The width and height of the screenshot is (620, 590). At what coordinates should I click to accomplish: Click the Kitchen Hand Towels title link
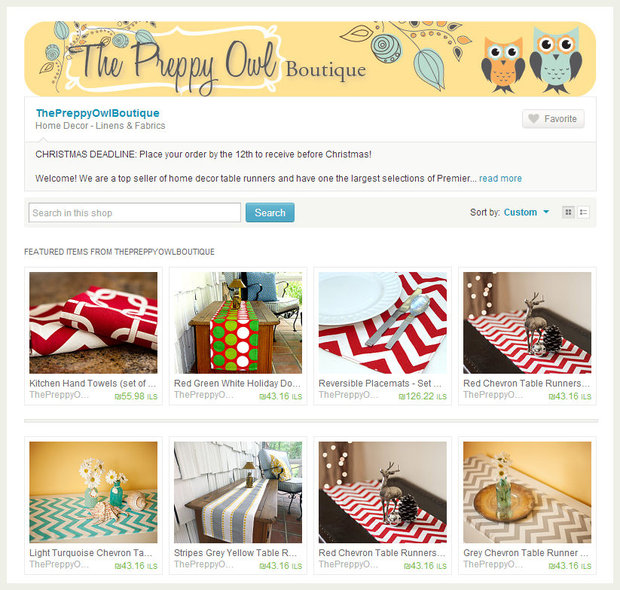(x=93, y=383)
